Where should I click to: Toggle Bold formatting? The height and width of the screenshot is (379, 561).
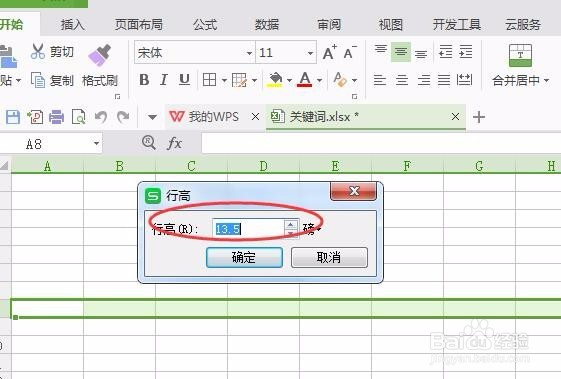(x=144, y=80)
